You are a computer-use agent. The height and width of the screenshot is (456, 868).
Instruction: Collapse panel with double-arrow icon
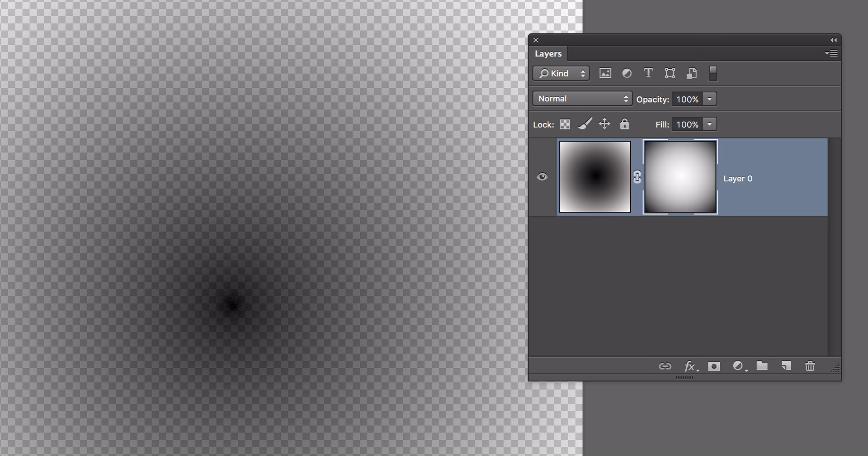[833, 40]
